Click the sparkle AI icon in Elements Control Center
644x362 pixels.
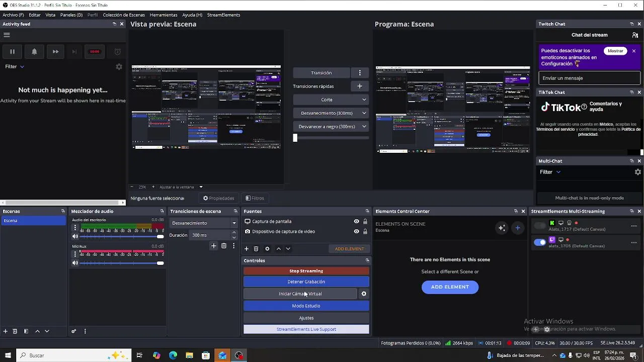(x=502, y=228)
